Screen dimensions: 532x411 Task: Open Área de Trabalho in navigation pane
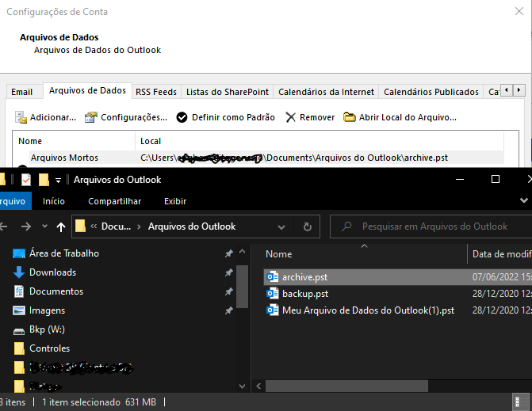point(64,253)
